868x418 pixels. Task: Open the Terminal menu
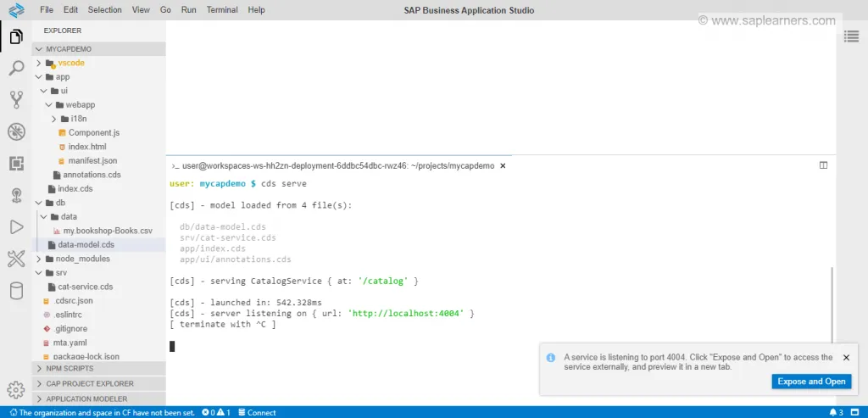point(222,10)
